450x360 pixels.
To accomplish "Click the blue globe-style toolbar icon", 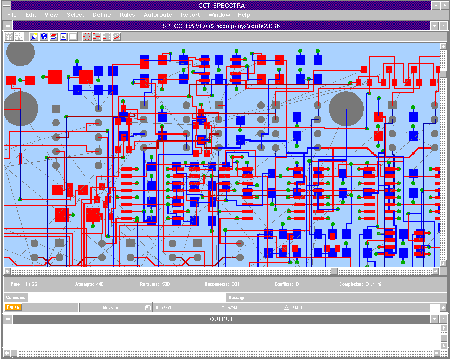I will pos(44,37).
